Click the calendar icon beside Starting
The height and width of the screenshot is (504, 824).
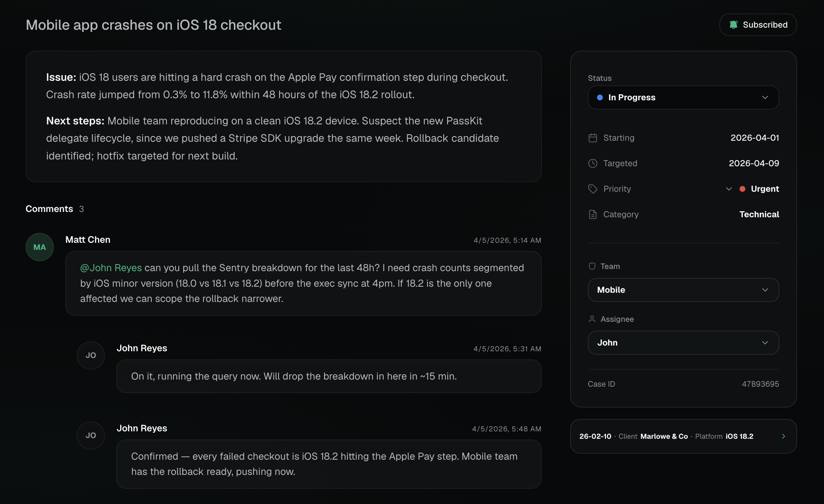coord(592,138)
